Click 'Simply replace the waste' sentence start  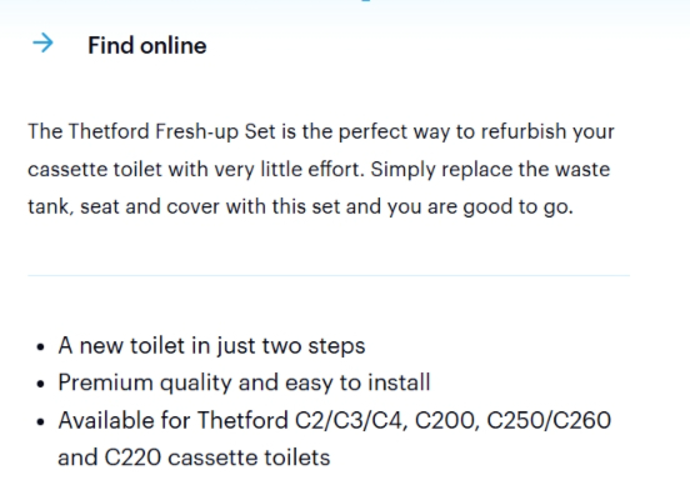click(490, 169)
